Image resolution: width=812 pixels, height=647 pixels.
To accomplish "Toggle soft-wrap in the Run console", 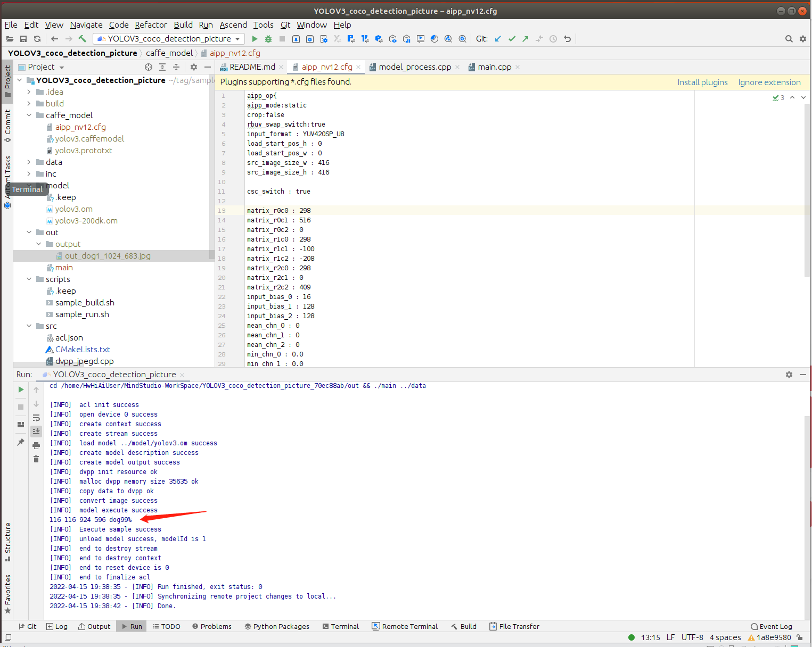I will [36, 418].
